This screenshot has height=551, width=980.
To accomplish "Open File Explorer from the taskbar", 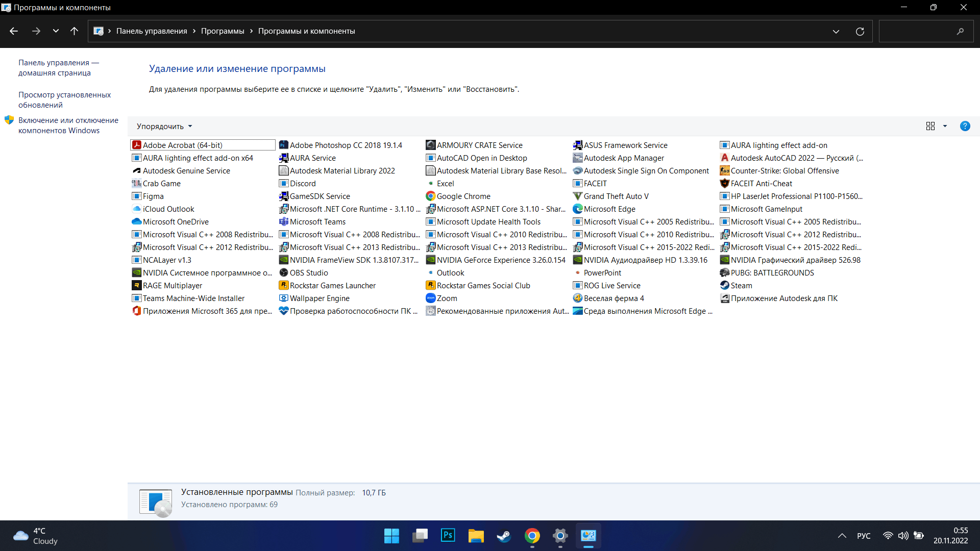I will point(476,536).
